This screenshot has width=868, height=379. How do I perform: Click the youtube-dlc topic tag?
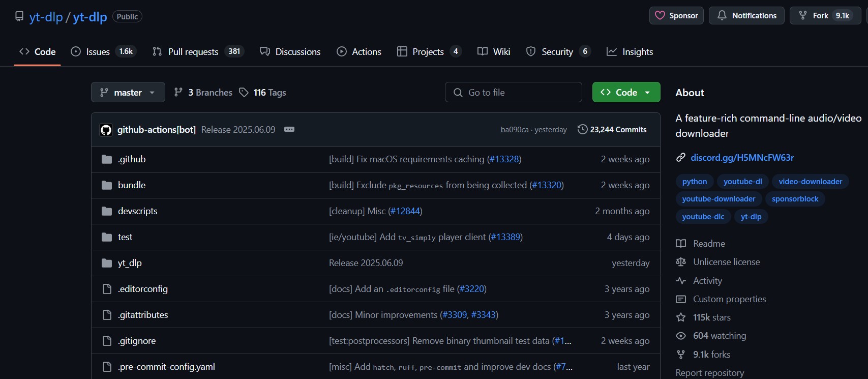[x=703, y=217]
